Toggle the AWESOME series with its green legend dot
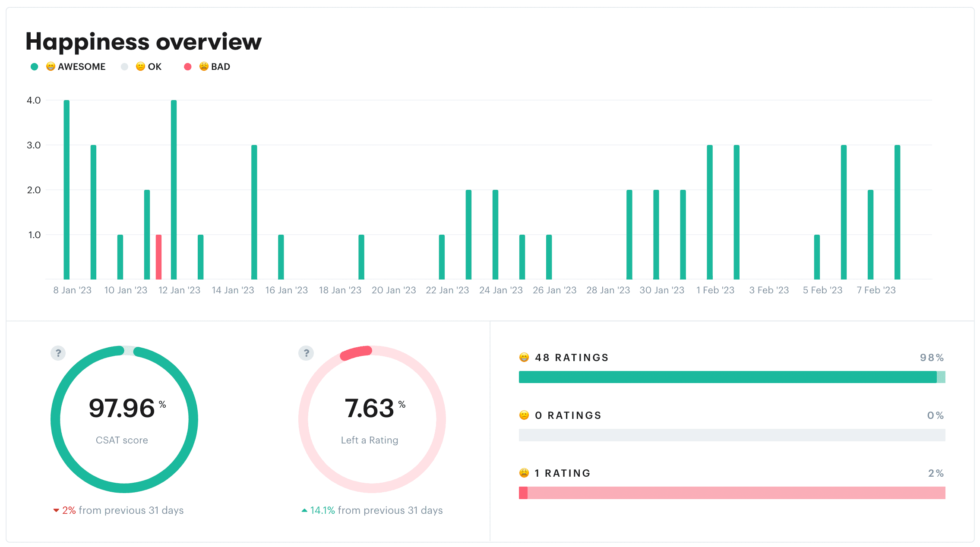 [35, 66]
